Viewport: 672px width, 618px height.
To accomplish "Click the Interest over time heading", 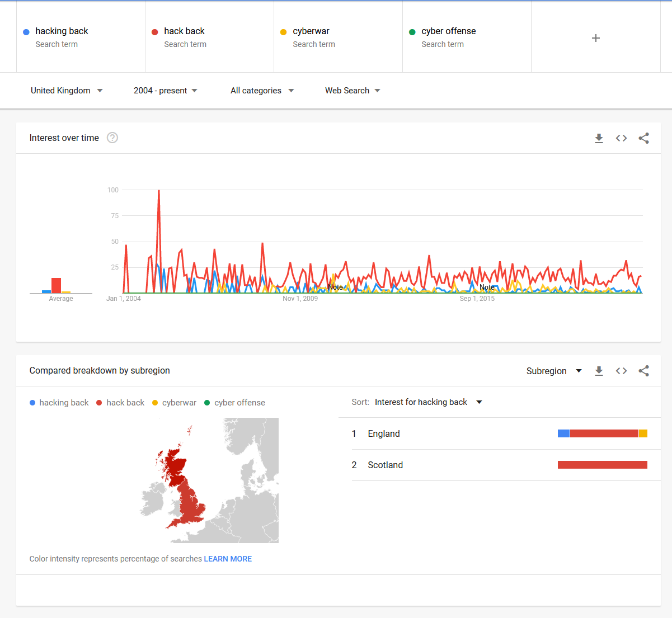I will tap(64, 138).
